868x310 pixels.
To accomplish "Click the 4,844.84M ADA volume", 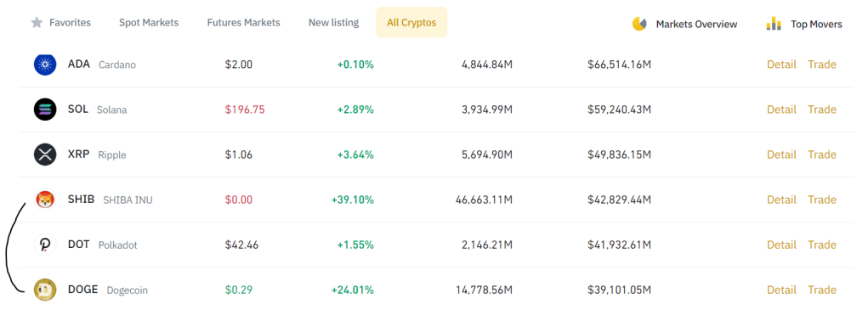I will pos(487,65).
